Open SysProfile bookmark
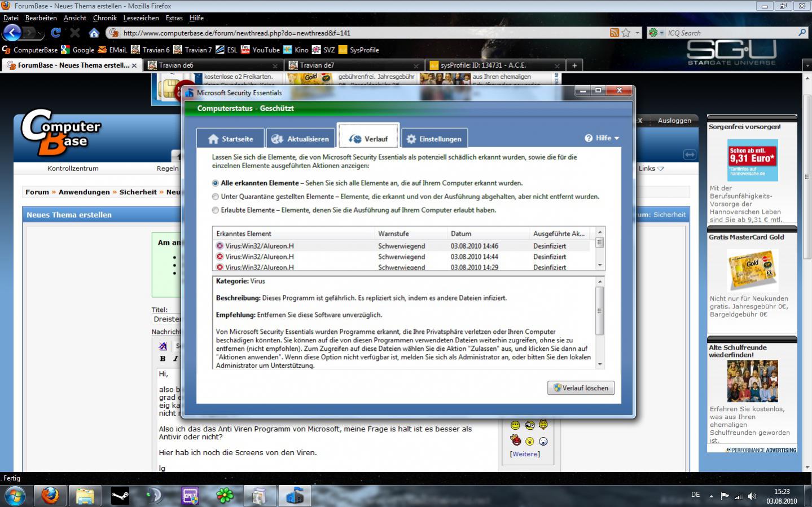 coord(358,50)
